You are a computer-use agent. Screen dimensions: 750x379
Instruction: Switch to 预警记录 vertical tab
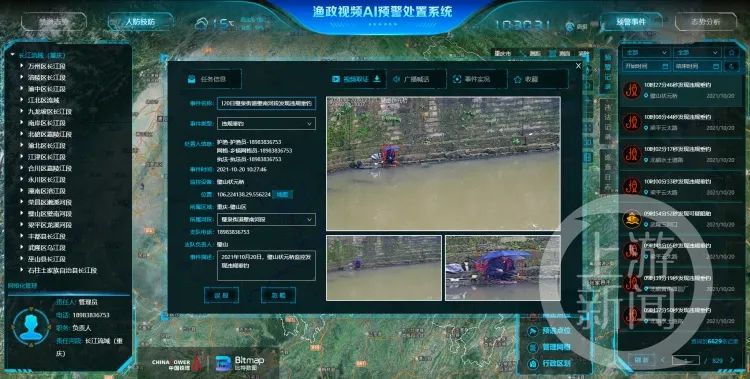coord(607,72)
